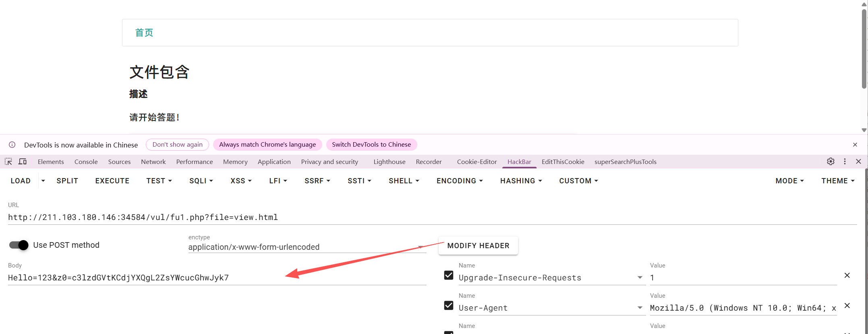Click the page vertical scrollbar
The image size is (868, 334).
[x=864, y=48]
